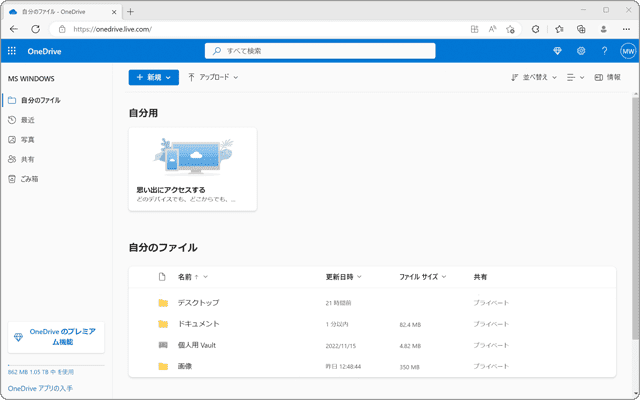Open the app launcher grid icon
This screenshot has height=400, width=640.
[12, 51]
